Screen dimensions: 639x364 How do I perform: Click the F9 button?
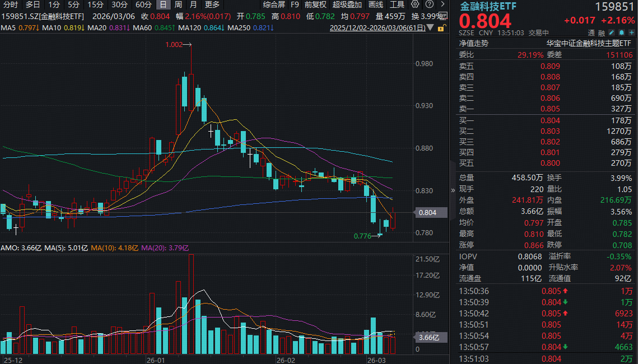[295, 4]
